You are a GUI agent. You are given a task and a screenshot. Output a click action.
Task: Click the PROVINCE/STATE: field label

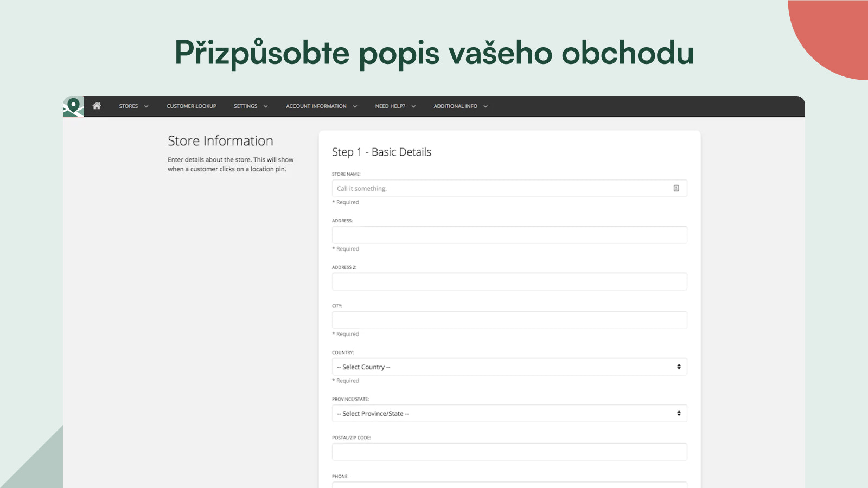coord(350,399)
